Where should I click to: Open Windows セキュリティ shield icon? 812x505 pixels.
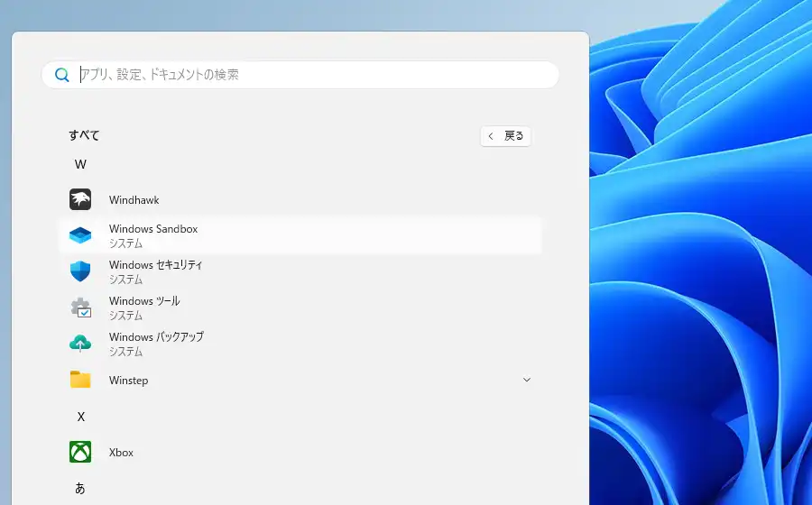click(x=80, y=271)
